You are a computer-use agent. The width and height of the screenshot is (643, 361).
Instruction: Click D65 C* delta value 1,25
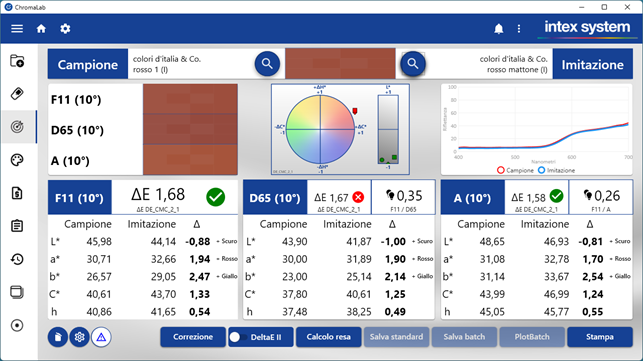click(395, 295)
